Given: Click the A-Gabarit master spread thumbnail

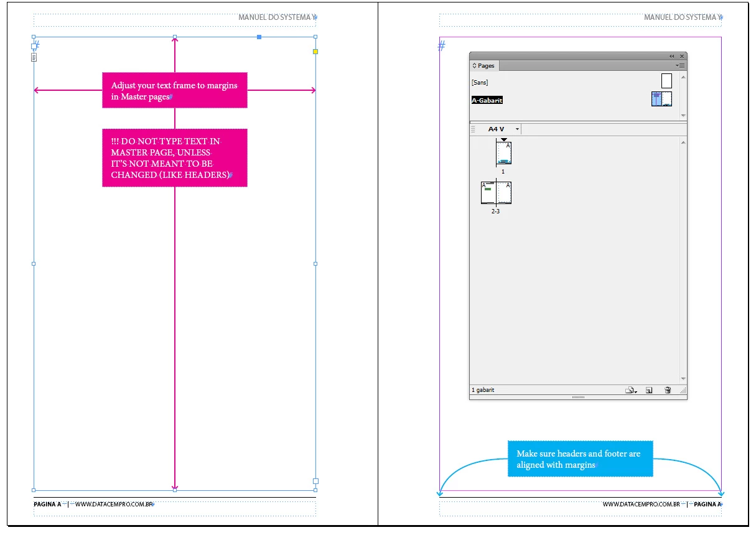Looking at the screenshot, I should pyautogui.click(x=661, y=99).
